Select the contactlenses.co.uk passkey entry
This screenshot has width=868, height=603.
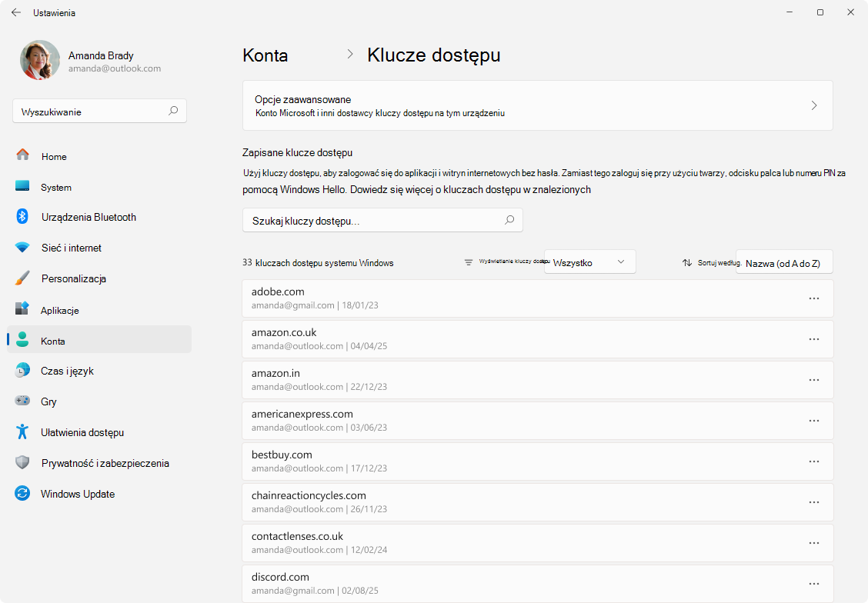pos(538,543)
